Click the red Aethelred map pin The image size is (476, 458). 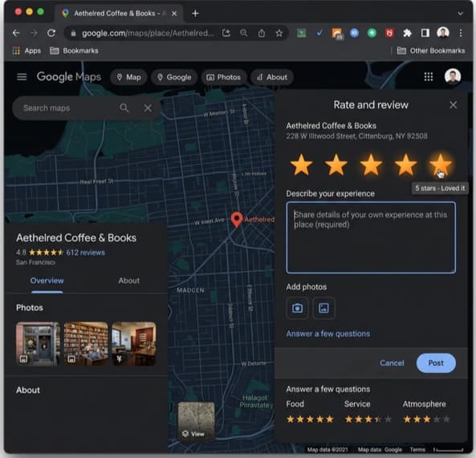coord(237,219)
